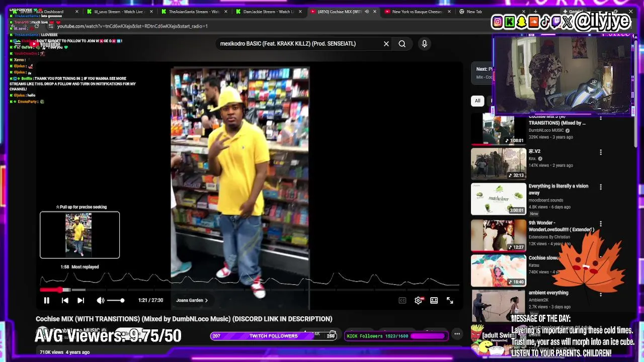Open the 家.V2 video thumbnail

coord(499,164)
